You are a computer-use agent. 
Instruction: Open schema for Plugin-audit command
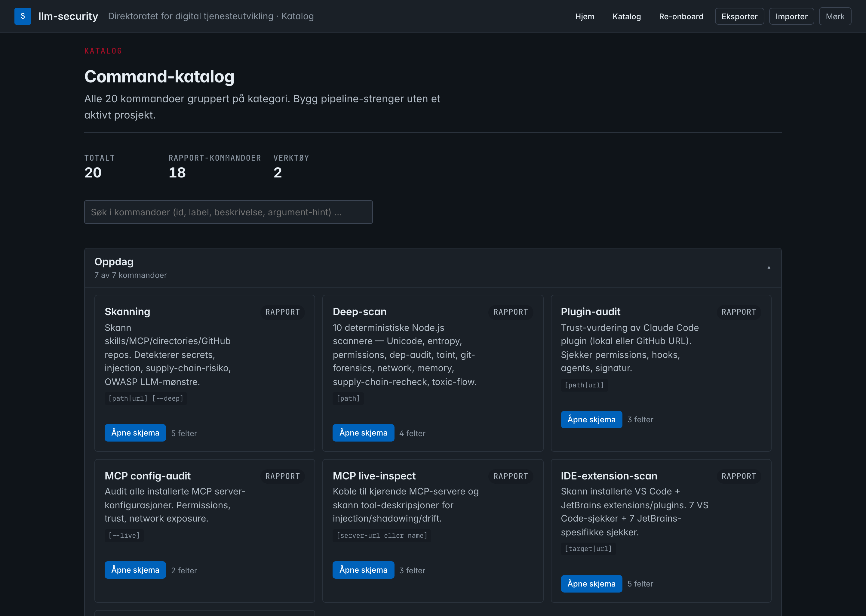(x=591, y=420)
